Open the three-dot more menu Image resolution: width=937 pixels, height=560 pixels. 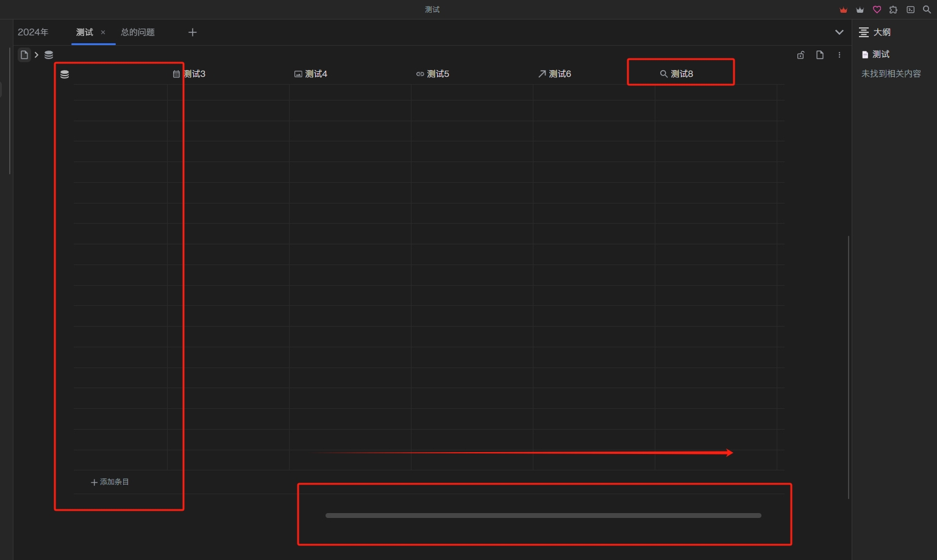[839, 55]
